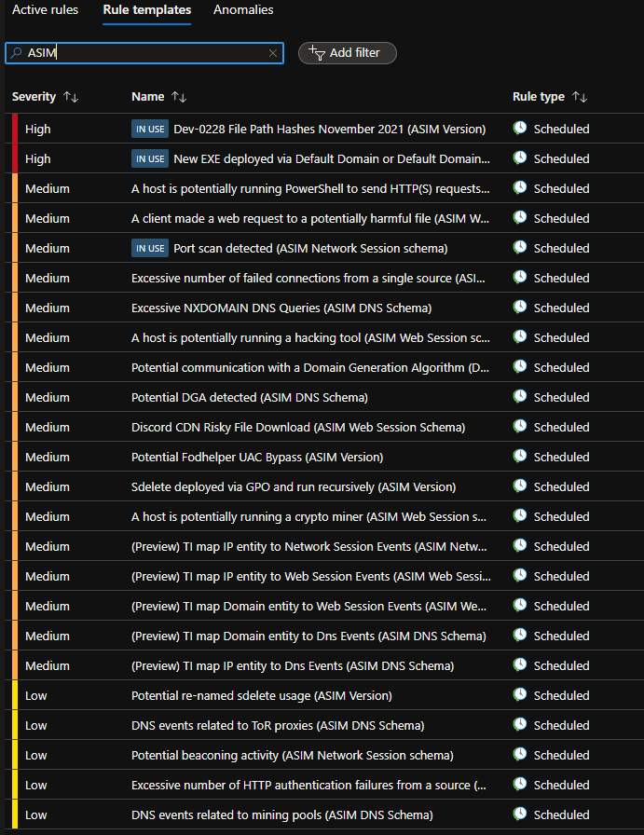The height and width of the screenshot is (835, 644).
Task: Select hacking tool Web Session rule
Action: (310, 337)
